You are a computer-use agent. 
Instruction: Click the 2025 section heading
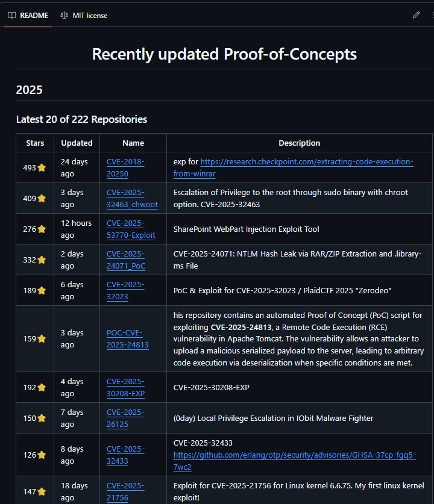(x=30, y=90)
